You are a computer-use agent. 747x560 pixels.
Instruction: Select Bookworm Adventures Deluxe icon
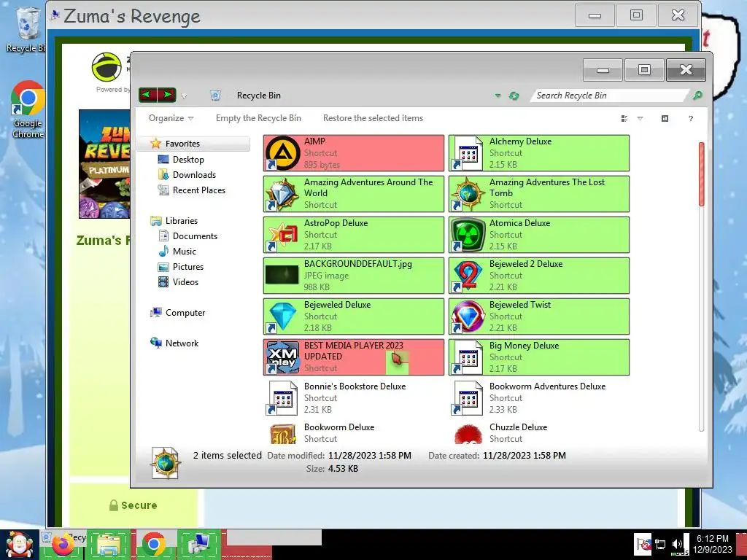[468, 399]
